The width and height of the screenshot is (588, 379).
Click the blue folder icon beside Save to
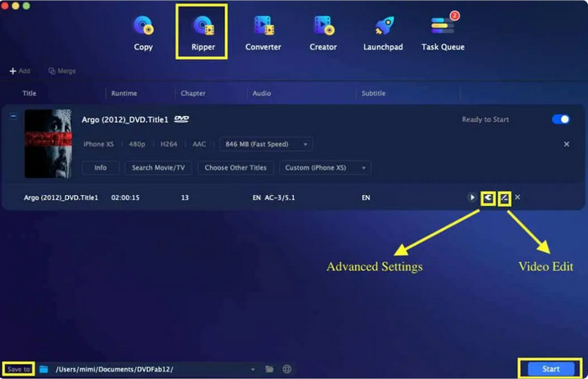pos(44,369)
